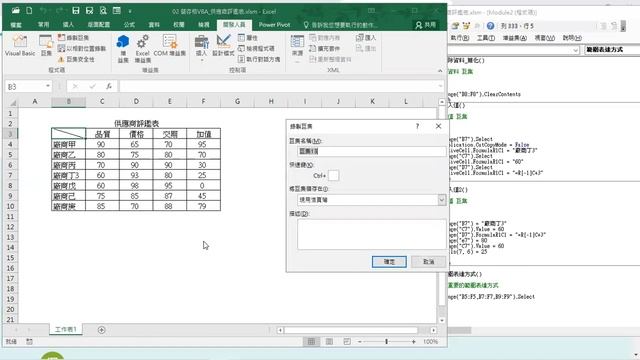Open Tools (工具) menu in VBA editor
640x360 pixels.
(x=486, y=38)
